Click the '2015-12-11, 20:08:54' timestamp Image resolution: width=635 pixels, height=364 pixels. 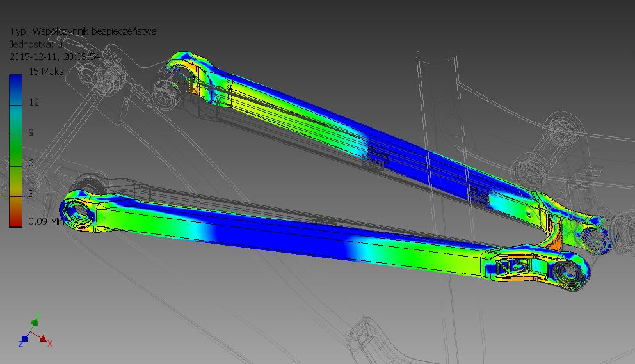[54, 57]
